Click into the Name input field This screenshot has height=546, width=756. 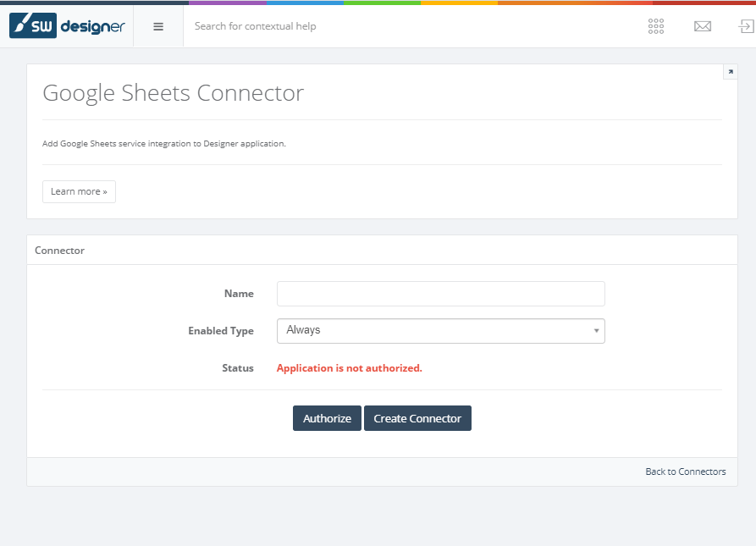[441, 294]
